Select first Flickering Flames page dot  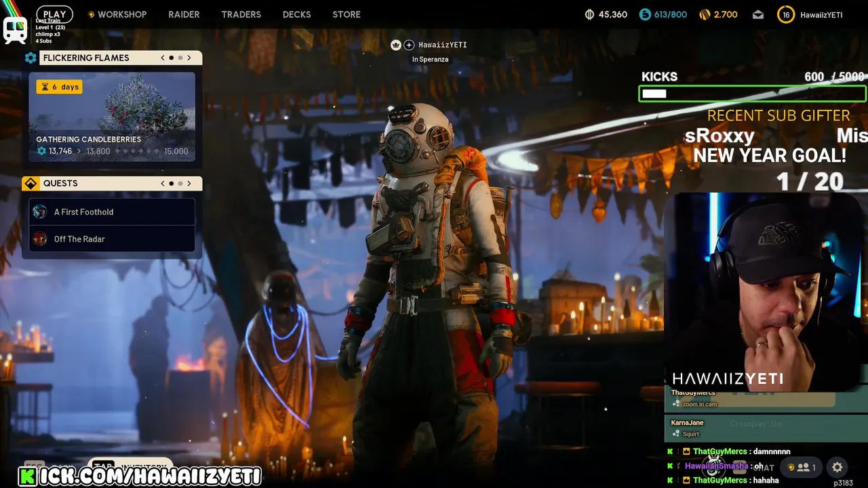click(x=172, y=58)
